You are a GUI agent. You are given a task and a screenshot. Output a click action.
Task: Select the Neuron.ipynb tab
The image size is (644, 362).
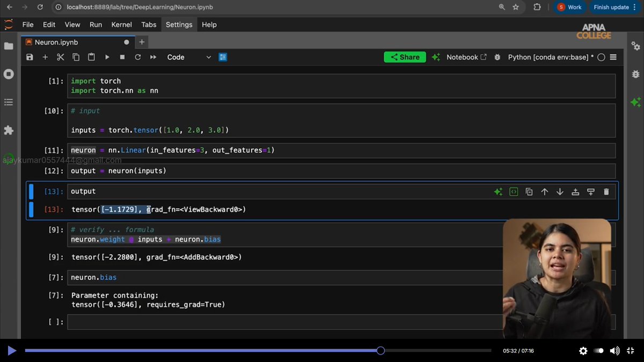point(78,42)
